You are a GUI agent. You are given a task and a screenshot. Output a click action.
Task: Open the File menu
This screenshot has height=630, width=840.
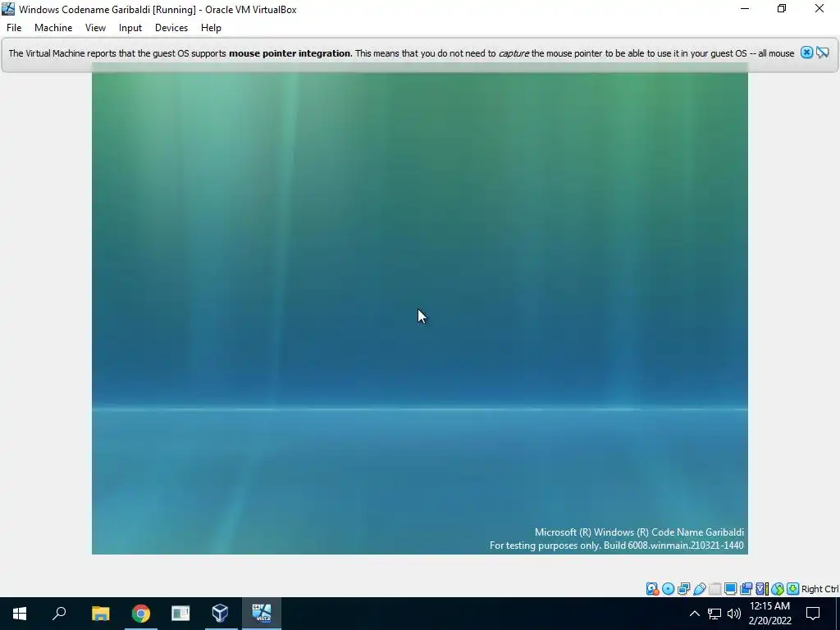point(14,28)
